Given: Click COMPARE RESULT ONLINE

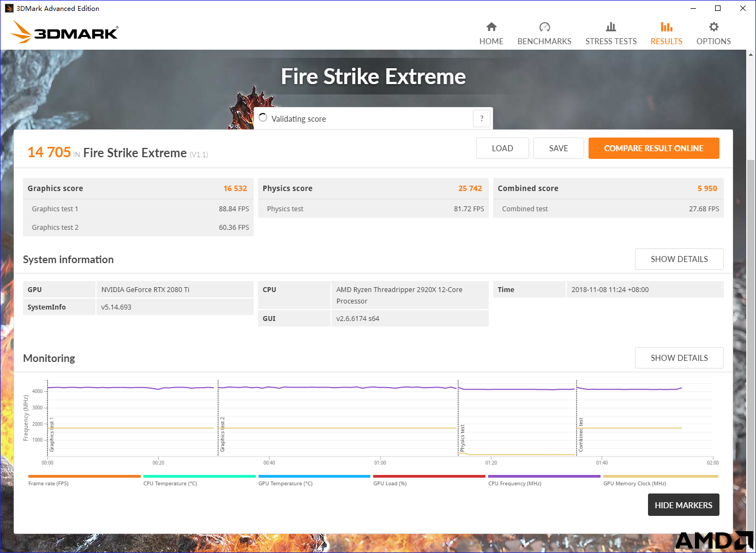Looking at the screenshot, I should click(653, 148).
